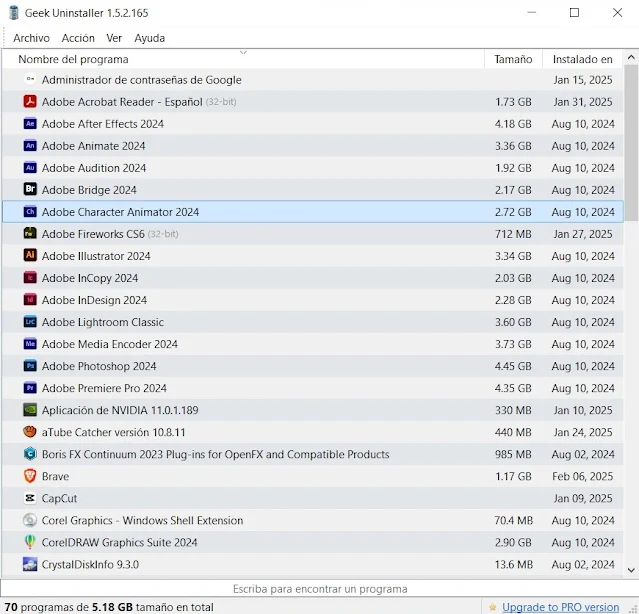Click the scrollbar down arrow
Viewport: 639px width, 614px height.
(631, 570)
